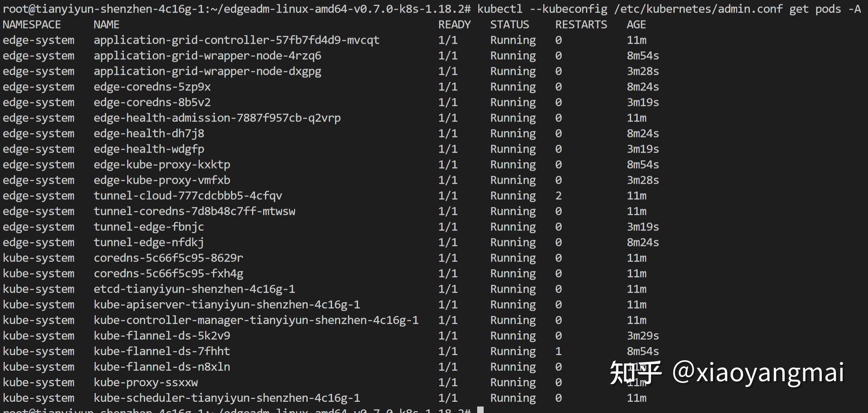Click pod name application-grid-controller-57fb7fd4d9-mvcqt

(x=237, y=40)
